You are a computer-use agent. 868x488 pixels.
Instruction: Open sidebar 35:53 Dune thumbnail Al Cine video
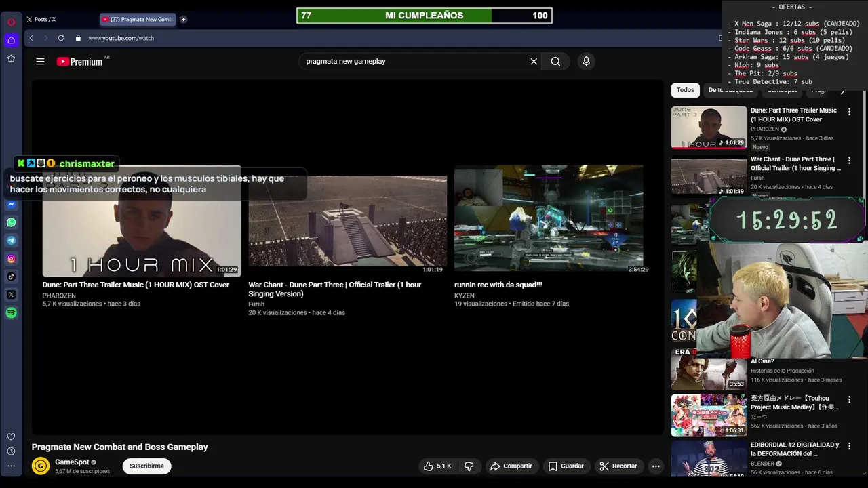point(709,369)
